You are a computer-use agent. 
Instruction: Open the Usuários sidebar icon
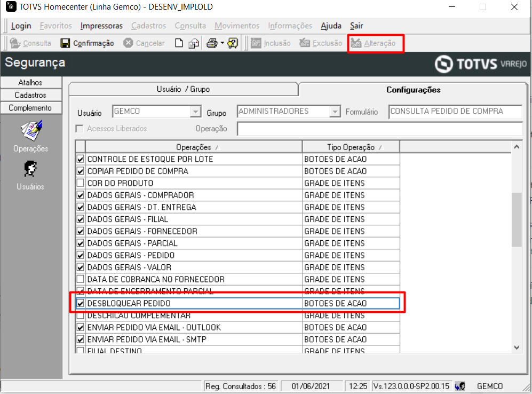pos(30,169)
